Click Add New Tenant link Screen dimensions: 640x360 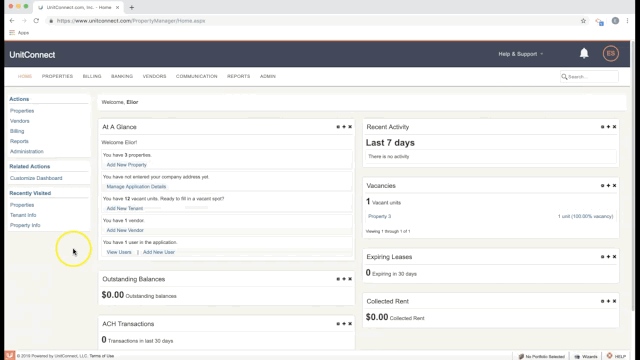124,209
